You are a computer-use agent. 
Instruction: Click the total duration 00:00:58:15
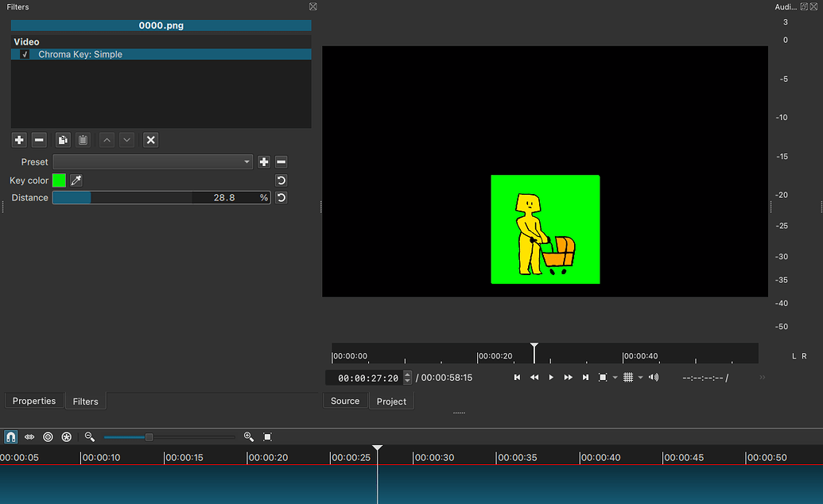click(447, 378)
